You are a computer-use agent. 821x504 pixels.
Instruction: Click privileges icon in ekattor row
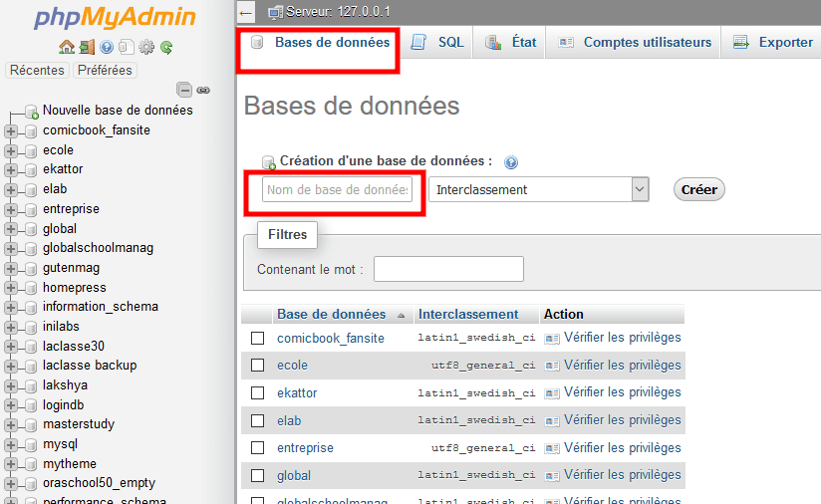(552, 393)
